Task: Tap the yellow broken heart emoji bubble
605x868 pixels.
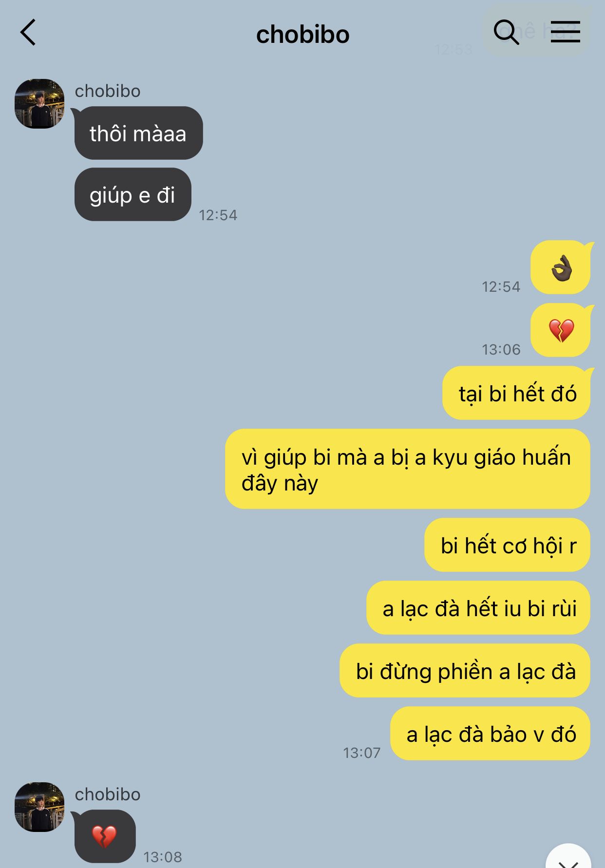Action: point(561,330)
